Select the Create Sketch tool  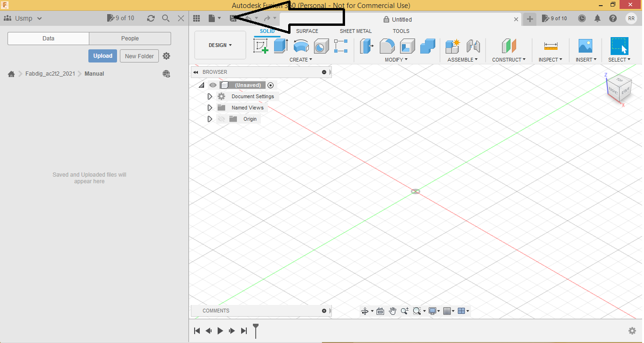click(261, 46)
